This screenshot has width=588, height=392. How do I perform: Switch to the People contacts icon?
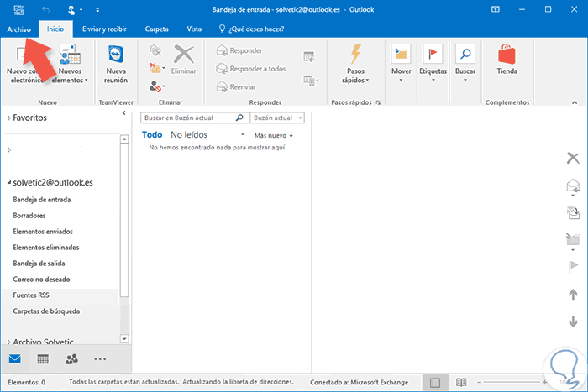(71, 359)
